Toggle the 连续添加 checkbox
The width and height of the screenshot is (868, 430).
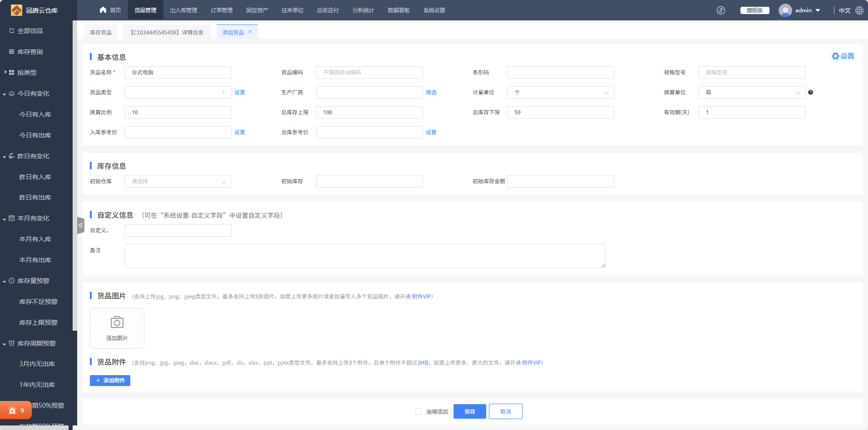click(x=419, y=411)
